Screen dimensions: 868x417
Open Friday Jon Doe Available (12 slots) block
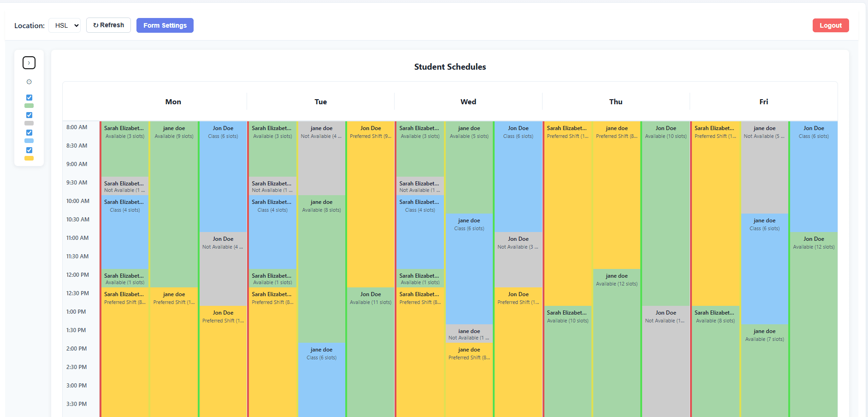click(814, 325)
